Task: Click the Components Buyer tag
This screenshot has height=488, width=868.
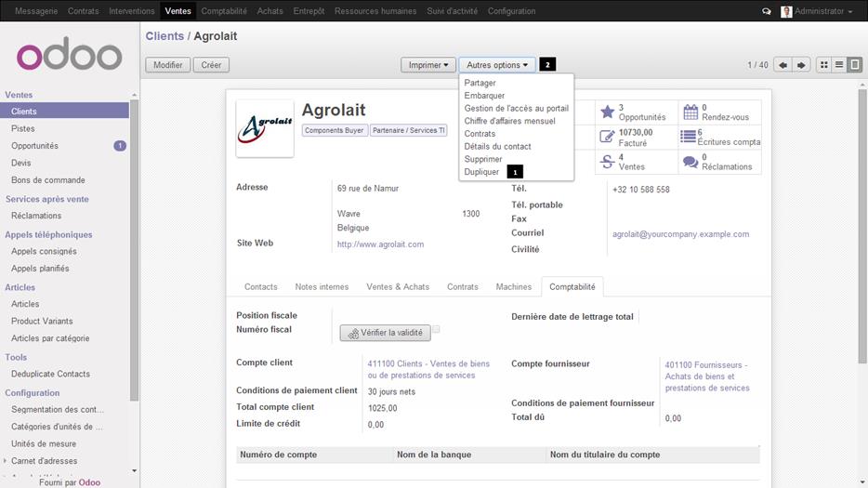Action: click(x=334, y=131)
